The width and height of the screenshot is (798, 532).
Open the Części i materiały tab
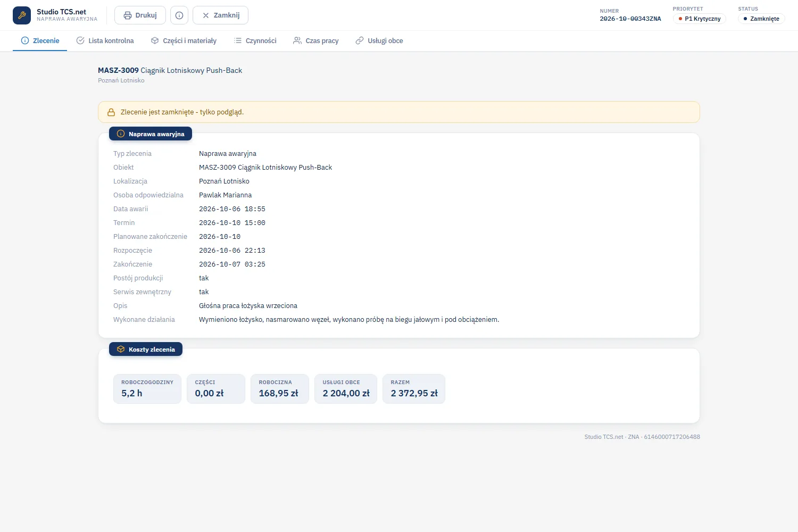(x=184, y=40)
